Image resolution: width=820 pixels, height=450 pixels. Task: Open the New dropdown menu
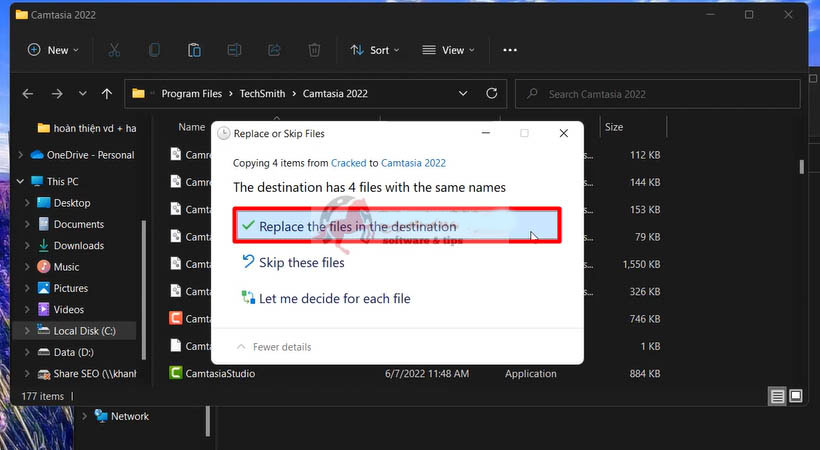tap(53, 50)
